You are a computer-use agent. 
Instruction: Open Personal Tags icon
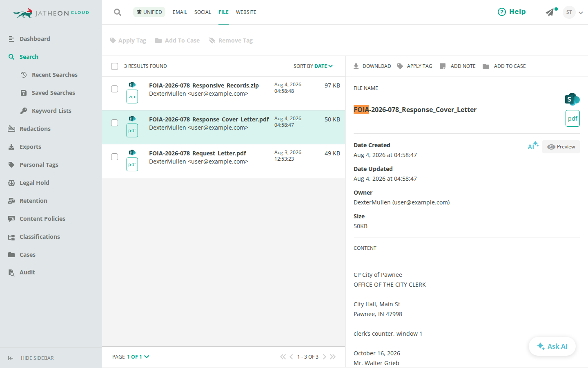(11, 165)
